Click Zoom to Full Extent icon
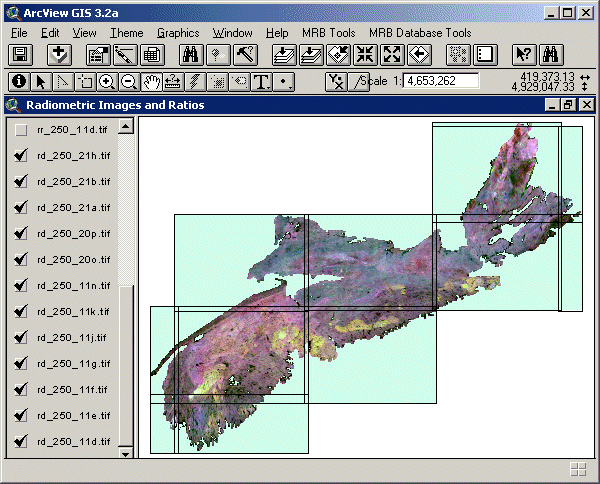600x484 pixels. pyautogui.click(x=284, y=55)
